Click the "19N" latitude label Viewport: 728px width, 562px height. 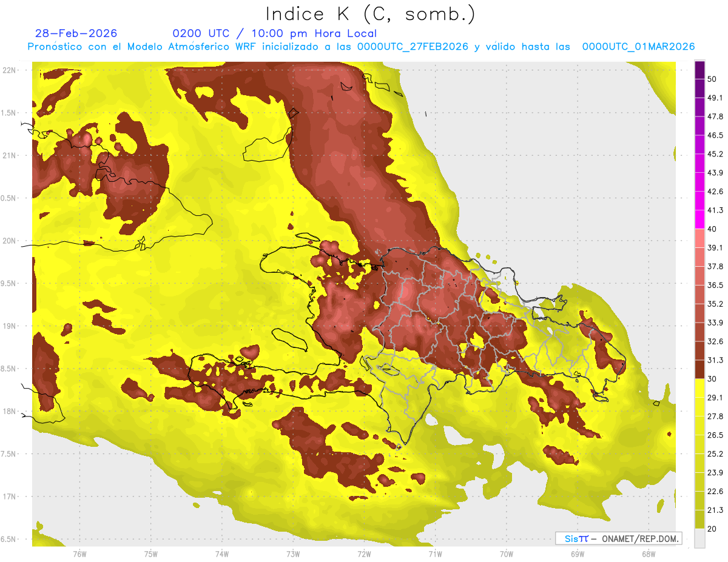[x=9, y=326]
